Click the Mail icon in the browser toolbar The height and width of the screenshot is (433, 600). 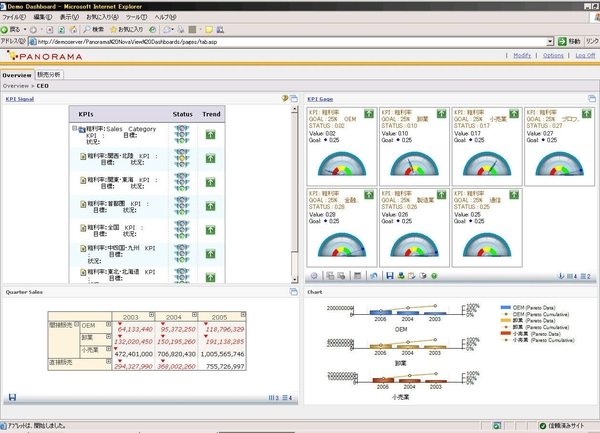tap(167, 29)
